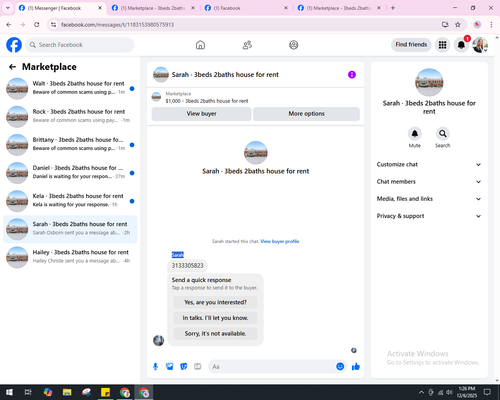Open the Sticky Notes taskbar icon
This screenshot has height=400, width=500.
(106, 392)
